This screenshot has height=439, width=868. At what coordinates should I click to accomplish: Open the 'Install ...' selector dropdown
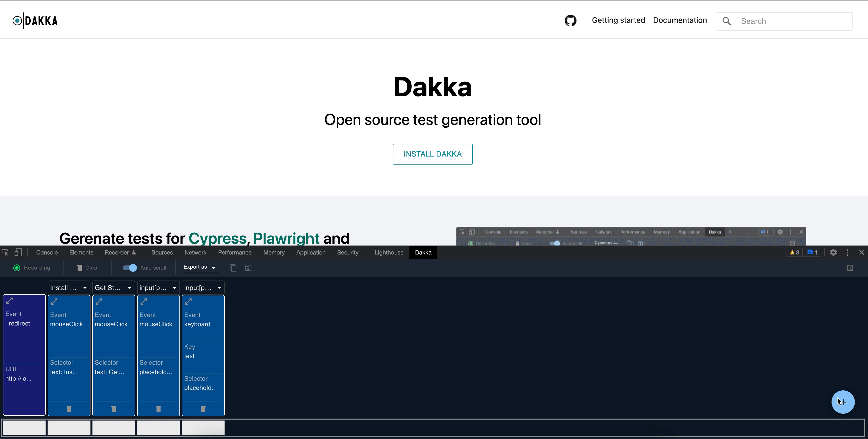tap(69, 288)
